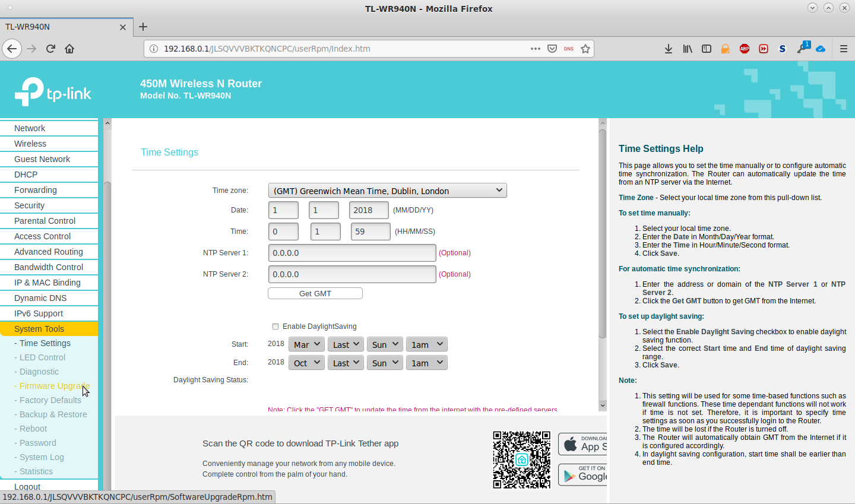855x504 pixels.
Task: Open the Start month dropdown showing Mar
Action: tap(306, 345)
